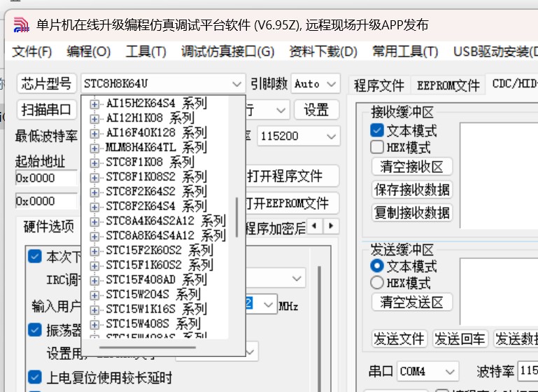
Task: Switch to the EEPROM文件 tab
Action: pos(448,85)
